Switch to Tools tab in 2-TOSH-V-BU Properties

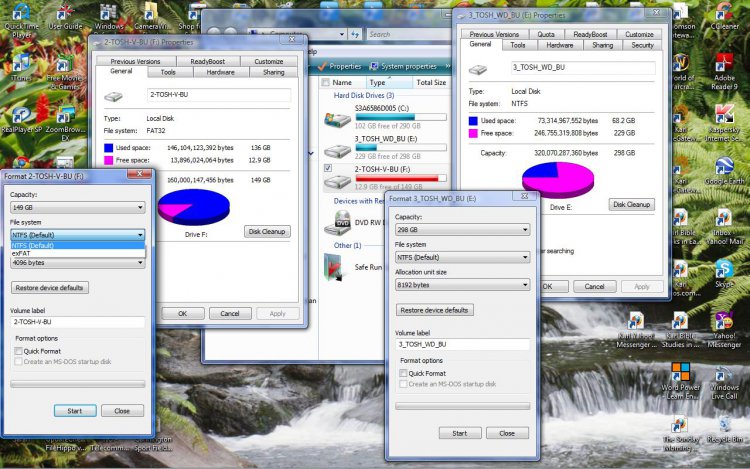tap(168, 72)
